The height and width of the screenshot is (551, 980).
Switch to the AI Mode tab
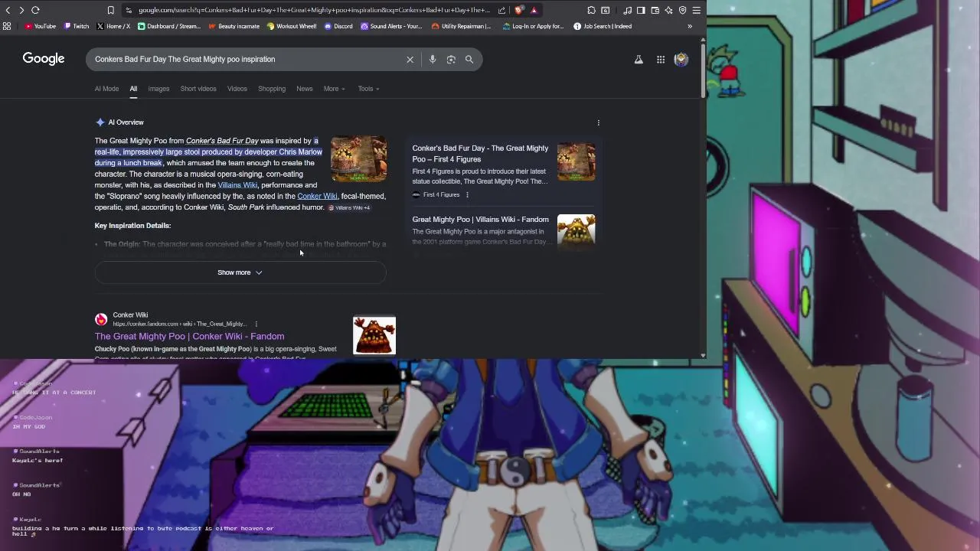[106, 89]
